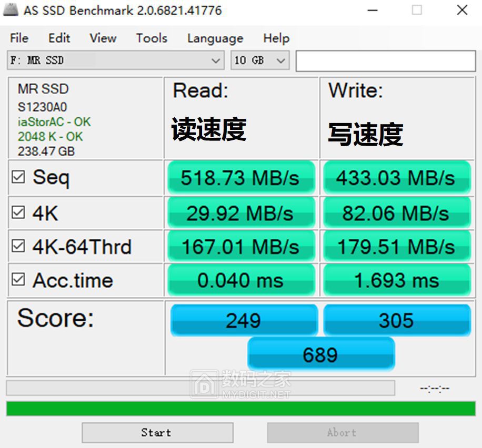Open the Help menu
The height and width of the screenshot is (448, 482).
tap(276, 38)
